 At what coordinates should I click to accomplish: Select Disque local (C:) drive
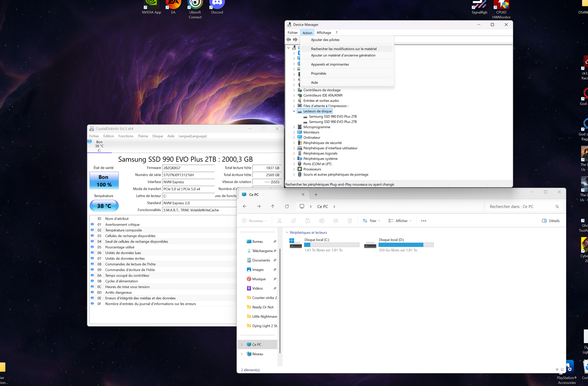coord(324,245)
